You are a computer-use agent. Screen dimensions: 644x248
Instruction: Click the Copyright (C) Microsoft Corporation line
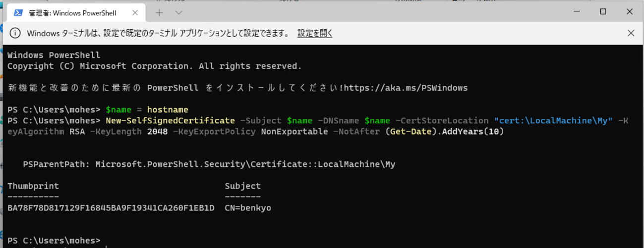point(154,66)
